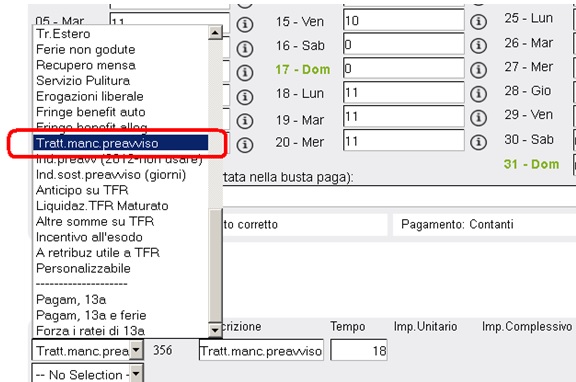Click info icon next to 17 - Dom field

click(x=478, y=70)
